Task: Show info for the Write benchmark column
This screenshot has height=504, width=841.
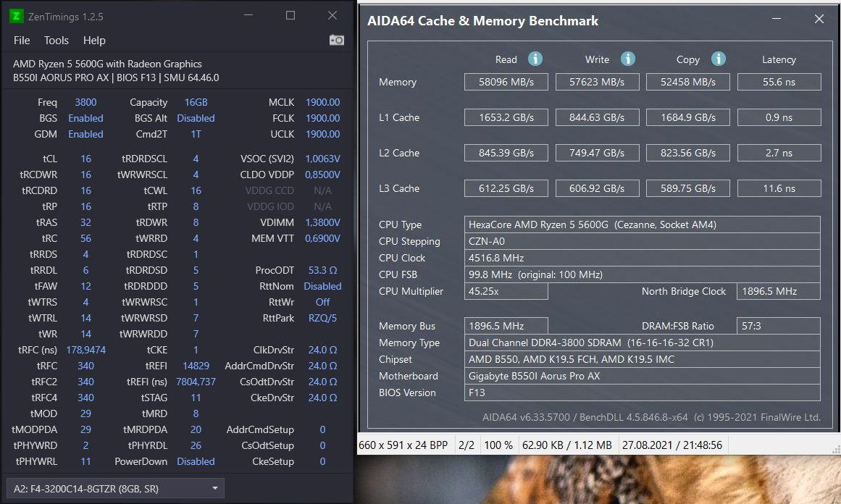Action: click(x=627, y=59)
